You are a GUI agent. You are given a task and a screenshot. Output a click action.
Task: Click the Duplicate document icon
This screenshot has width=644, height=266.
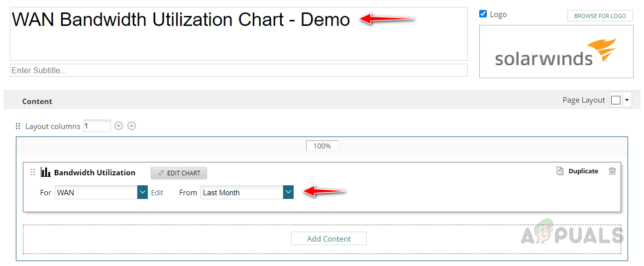click(560, 171)
